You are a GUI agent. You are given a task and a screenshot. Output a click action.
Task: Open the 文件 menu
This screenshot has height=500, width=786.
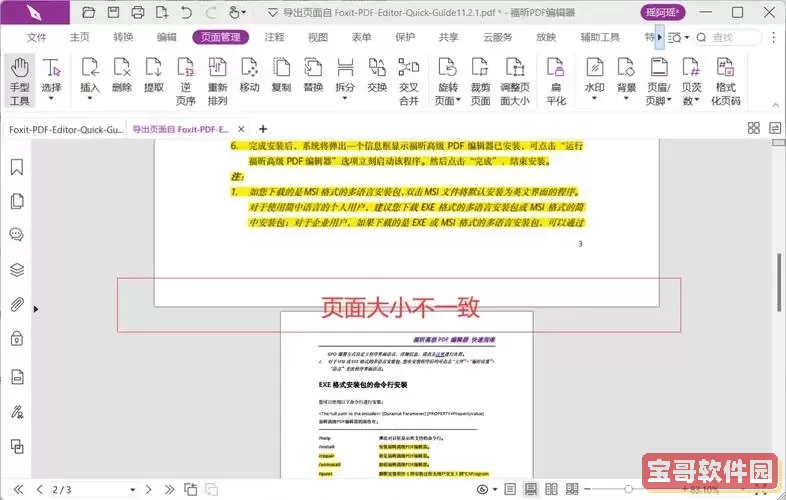(x=37, y=37)
